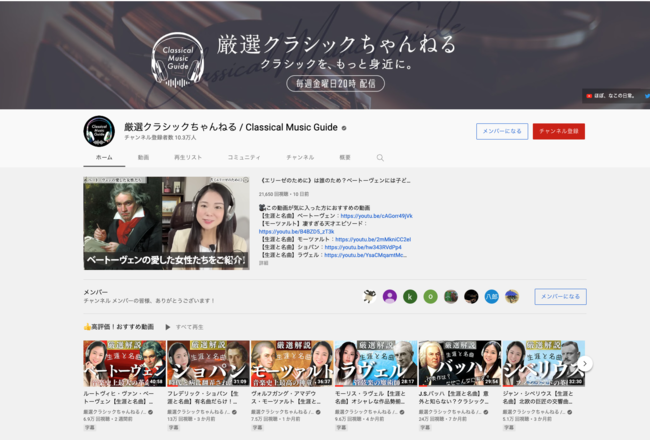The height and width of the screenshot is (440, 650).
Task: Open the 再生リスト tab
Action: tap(188, 158)
